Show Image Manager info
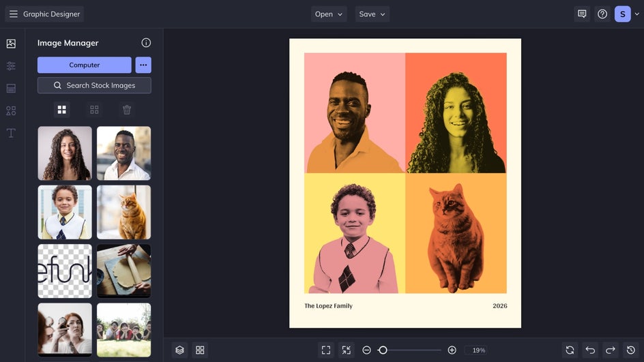The width and height of the screenshot is (644, 362). (x=146, y=43)
